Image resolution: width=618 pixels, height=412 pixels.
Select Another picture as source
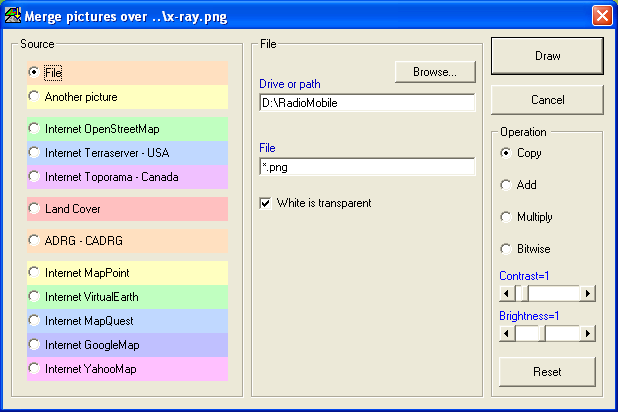point(34,97)
